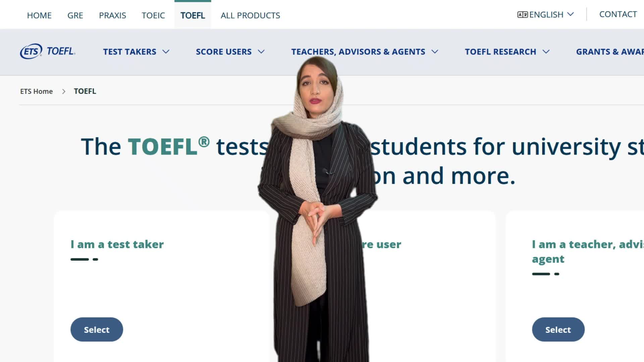This screenshot has width=644, height=362.
Task: Go to the PRAXIS tab
Action: click(112, 15)
